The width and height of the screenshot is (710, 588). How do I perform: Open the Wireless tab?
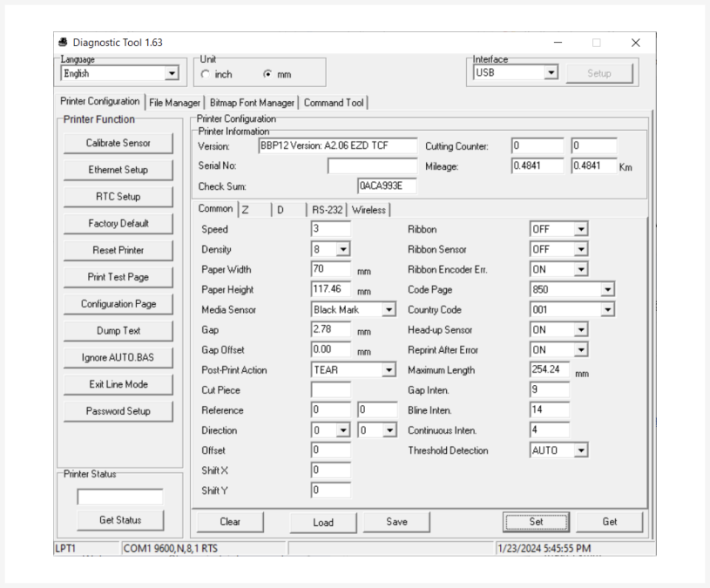(369, 210)
